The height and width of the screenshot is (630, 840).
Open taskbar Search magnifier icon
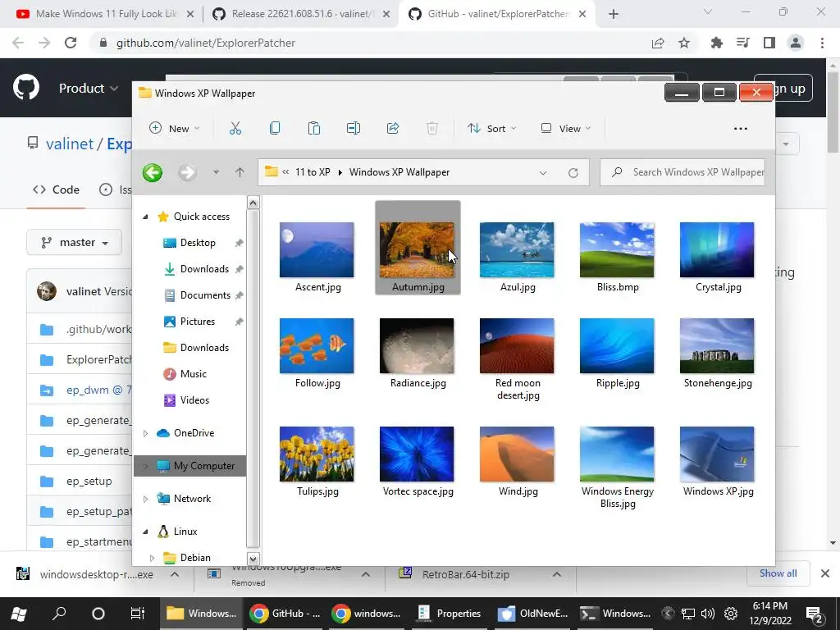(x=59, y=614)
